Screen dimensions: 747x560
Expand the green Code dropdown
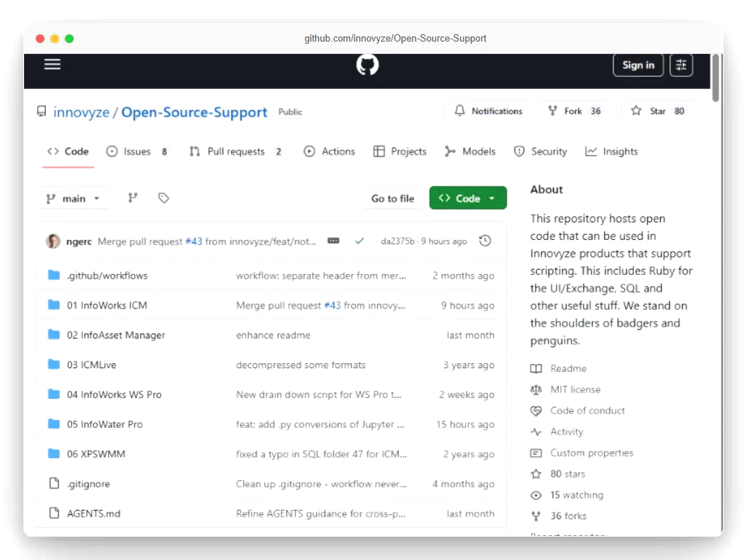point(468,198)
